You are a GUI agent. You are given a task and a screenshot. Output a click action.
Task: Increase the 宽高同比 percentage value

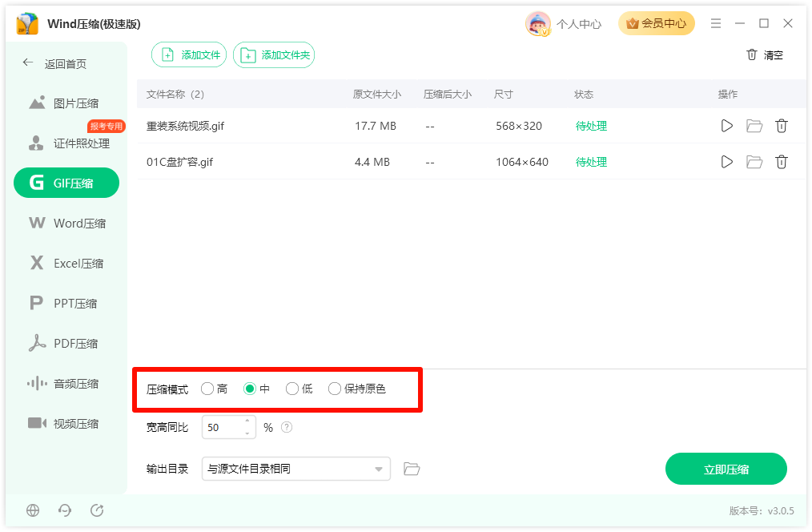[x=247, y=421]
